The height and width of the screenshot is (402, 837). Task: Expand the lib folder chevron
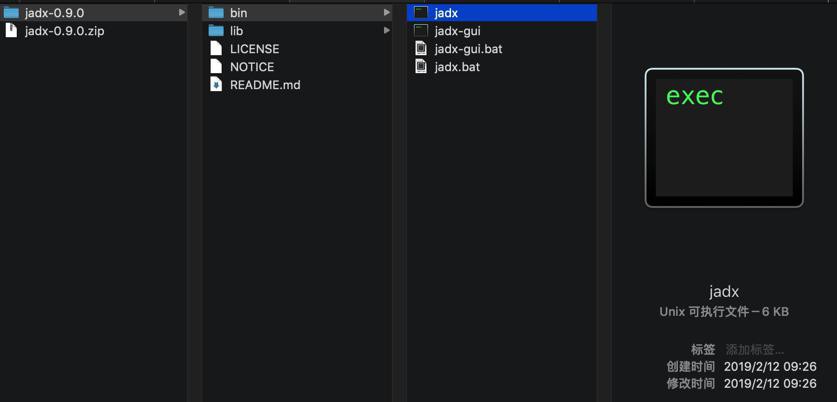[x=387, y=31]
